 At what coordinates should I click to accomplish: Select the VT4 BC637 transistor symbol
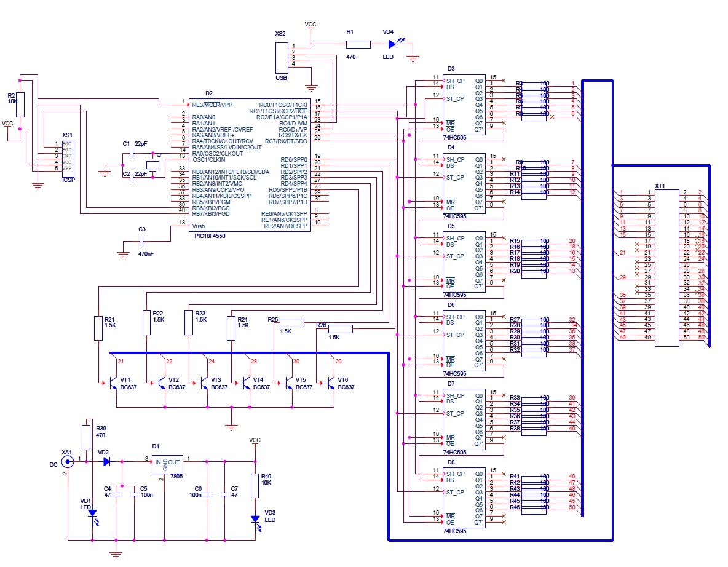(245, 383)
